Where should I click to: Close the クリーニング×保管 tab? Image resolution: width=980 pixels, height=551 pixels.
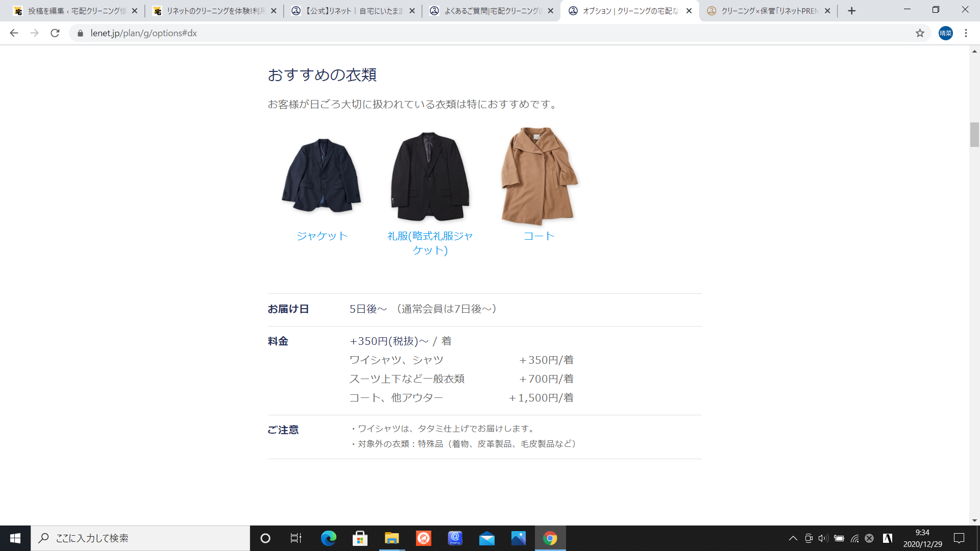827,11
